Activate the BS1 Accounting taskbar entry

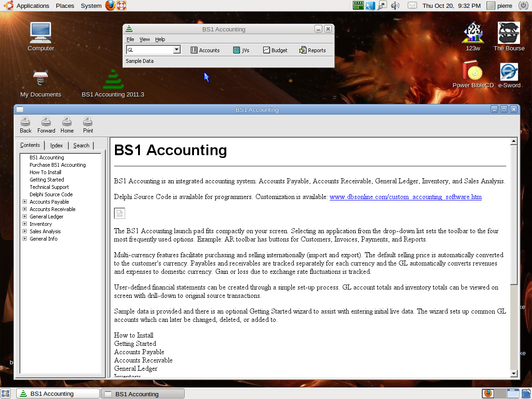point(57,393)
